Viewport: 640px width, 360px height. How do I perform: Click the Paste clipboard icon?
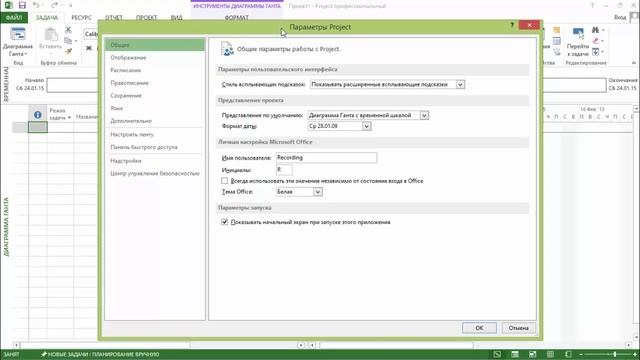(x=51, y=35)
